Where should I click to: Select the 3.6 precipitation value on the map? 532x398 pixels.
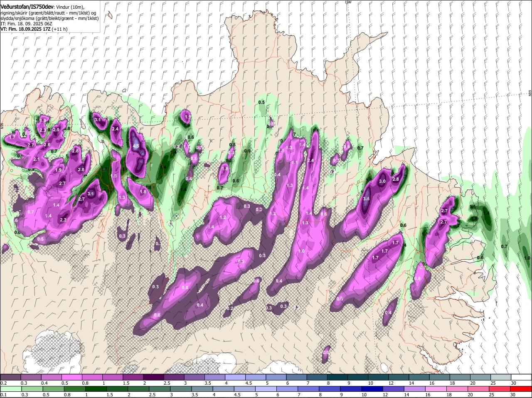coord(366,199)
